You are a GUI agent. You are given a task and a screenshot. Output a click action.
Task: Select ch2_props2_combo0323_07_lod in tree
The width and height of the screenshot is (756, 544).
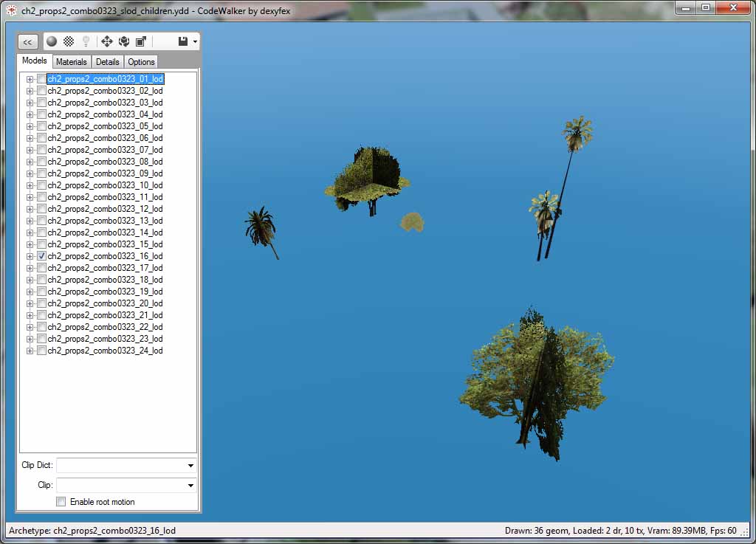point(105,150)
